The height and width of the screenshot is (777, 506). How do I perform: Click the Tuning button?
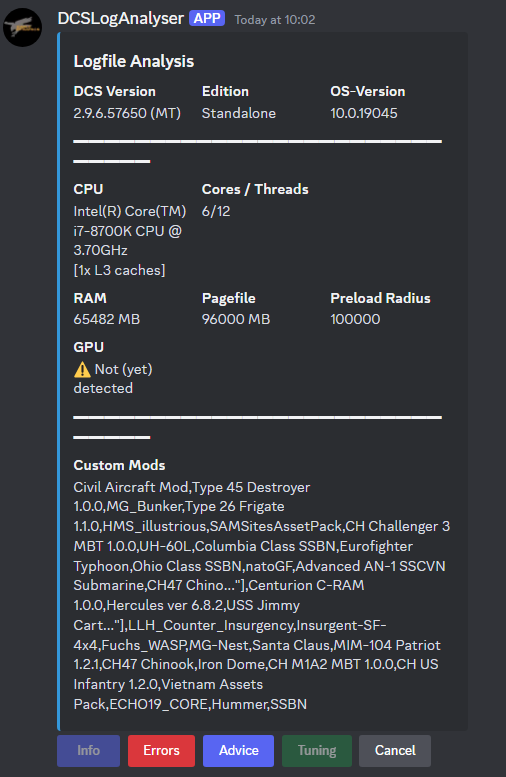coord(317,750)
